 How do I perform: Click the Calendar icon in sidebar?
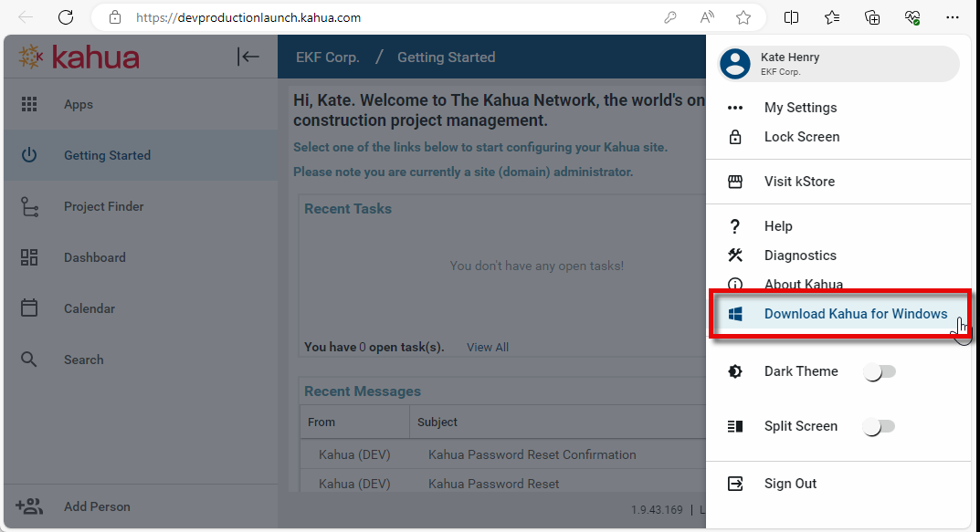(29, 308)
